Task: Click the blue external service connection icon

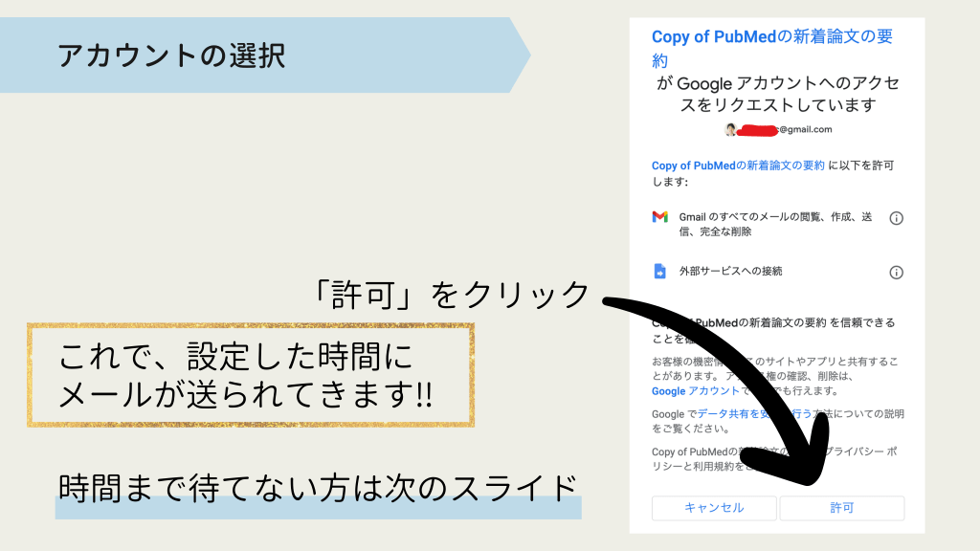Action: click(660, 272)
